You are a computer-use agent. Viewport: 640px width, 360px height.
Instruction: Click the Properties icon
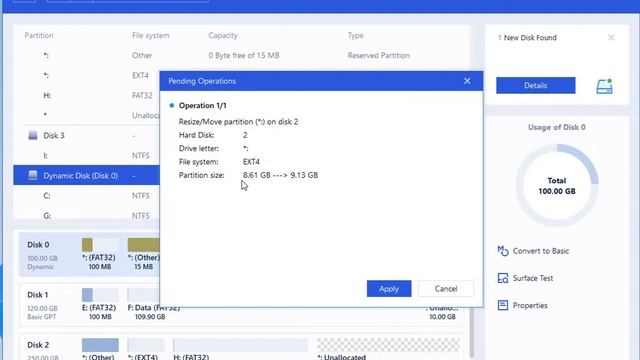[x=503, y=305]
